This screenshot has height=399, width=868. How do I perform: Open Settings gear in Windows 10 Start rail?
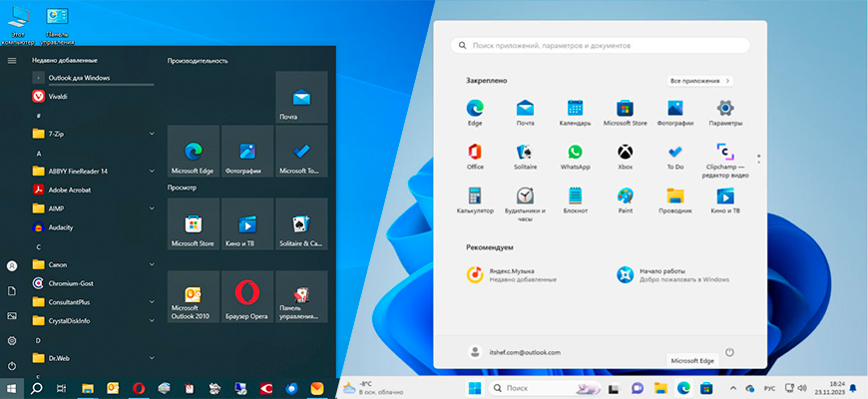tap(12, 340)
